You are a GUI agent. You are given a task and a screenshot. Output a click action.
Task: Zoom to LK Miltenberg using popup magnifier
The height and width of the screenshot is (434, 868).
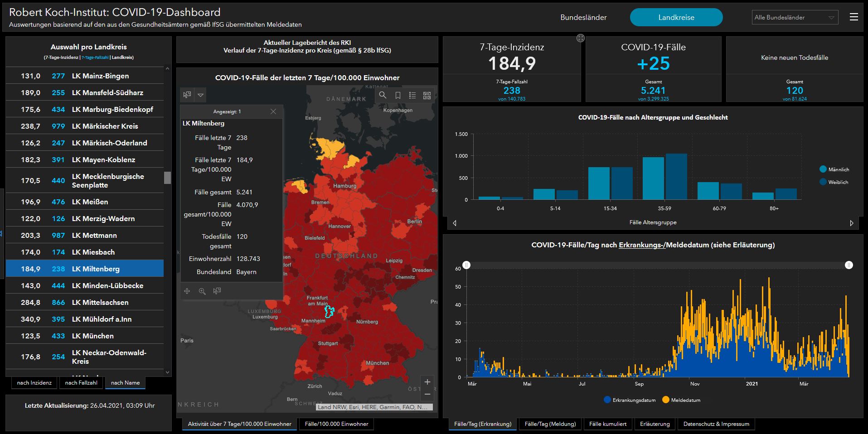[x=202, y=291]
